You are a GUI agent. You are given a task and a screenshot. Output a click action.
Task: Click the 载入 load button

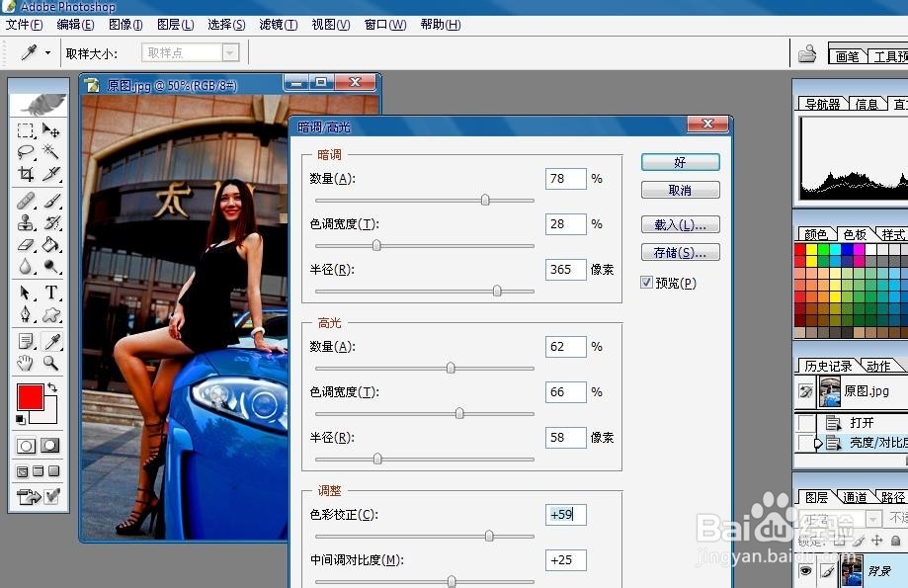click(680, 223)
